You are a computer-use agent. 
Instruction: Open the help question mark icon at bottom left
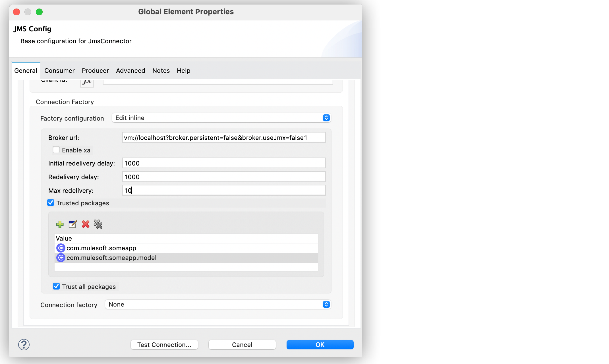24,345
